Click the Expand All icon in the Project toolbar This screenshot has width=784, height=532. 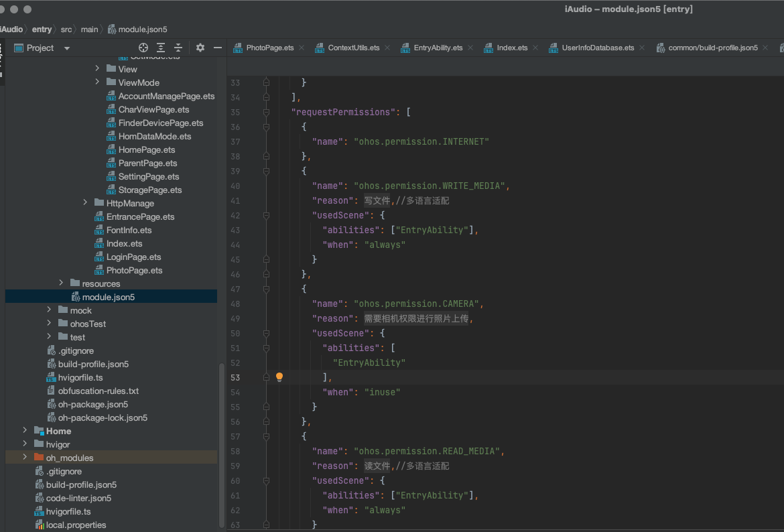[x=161, y=48]
